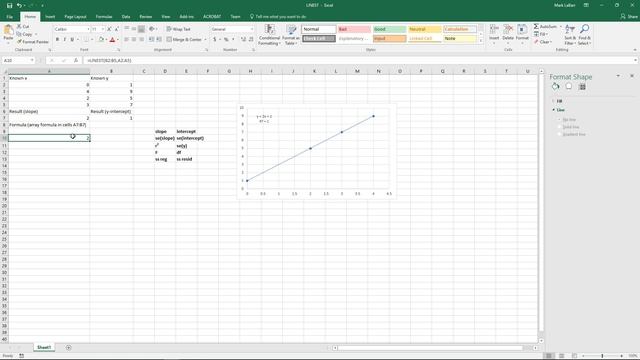Toggle Wrap Text

click(178, 29)
